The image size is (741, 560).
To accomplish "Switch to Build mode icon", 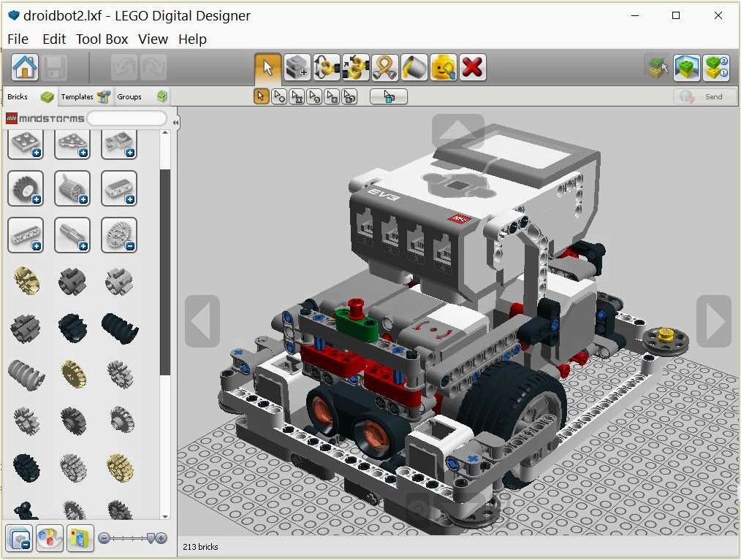I will pos(658,67).
